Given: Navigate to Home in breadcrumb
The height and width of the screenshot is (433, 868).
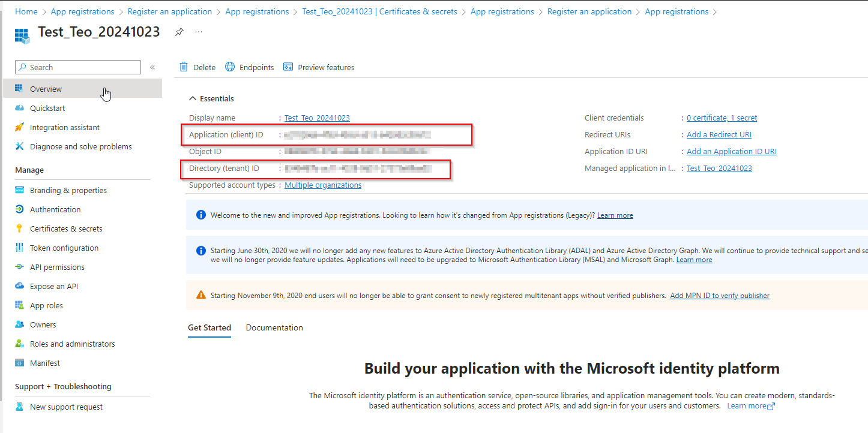Looking at the screenshot, I should click(26, 11).
